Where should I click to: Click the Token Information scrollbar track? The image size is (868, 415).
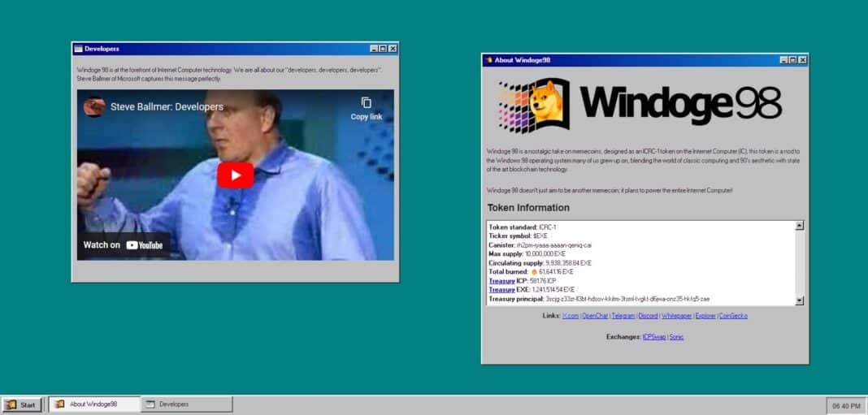click(x=800, y=263)
